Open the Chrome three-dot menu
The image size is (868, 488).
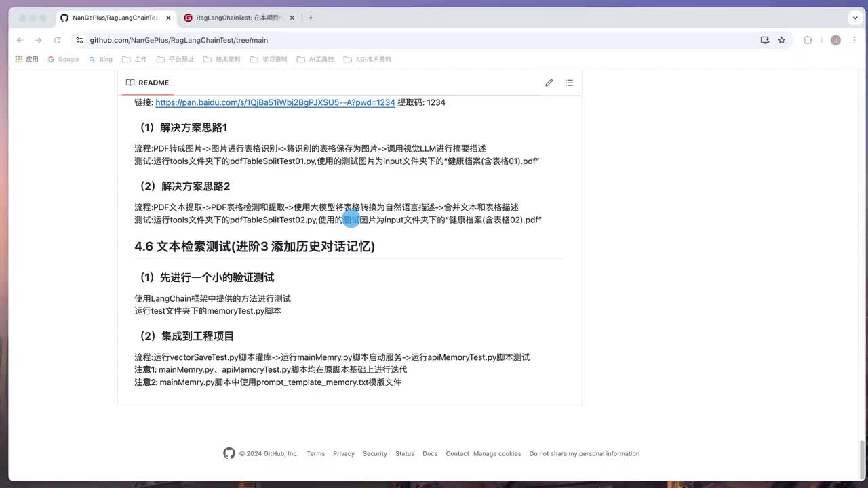853,40
